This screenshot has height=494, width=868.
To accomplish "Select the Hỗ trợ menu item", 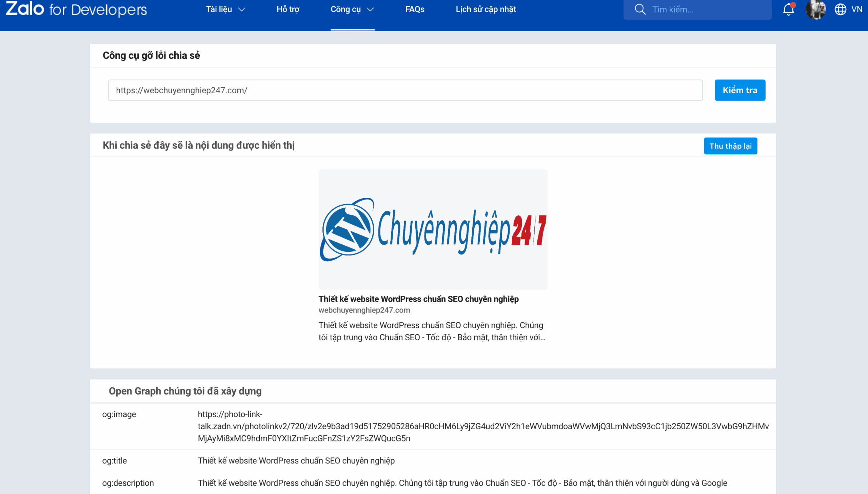I will click(288, 9).
